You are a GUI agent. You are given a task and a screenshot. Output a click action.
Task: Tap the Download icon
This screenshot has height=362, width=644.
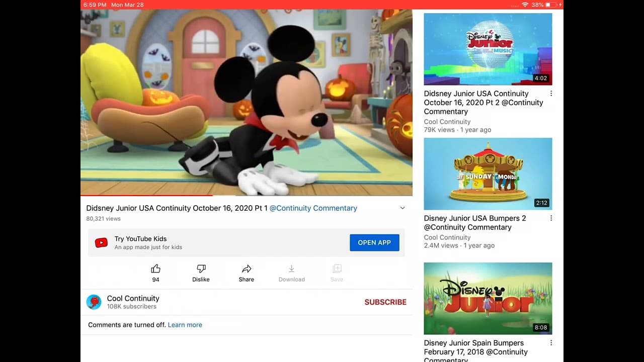click(291, 269)
